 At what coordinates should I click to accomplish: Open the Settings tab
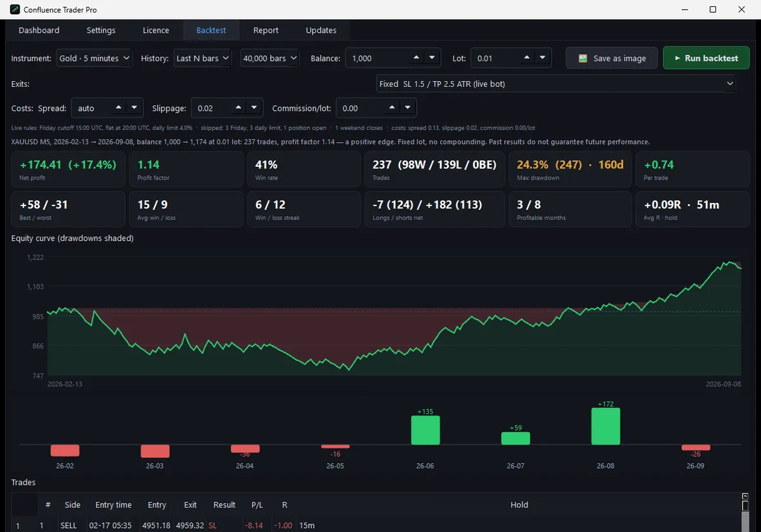tap(101, 30)
